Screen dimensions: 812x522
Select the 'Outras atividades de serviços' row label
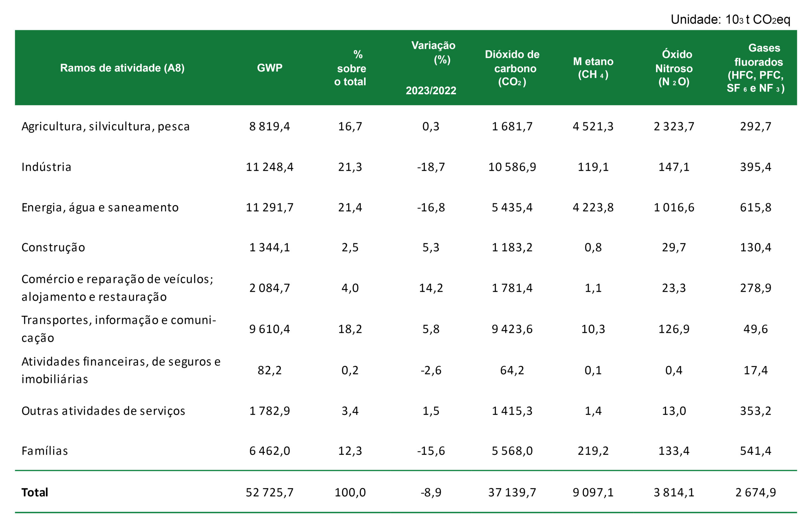[x=103, y=411]
